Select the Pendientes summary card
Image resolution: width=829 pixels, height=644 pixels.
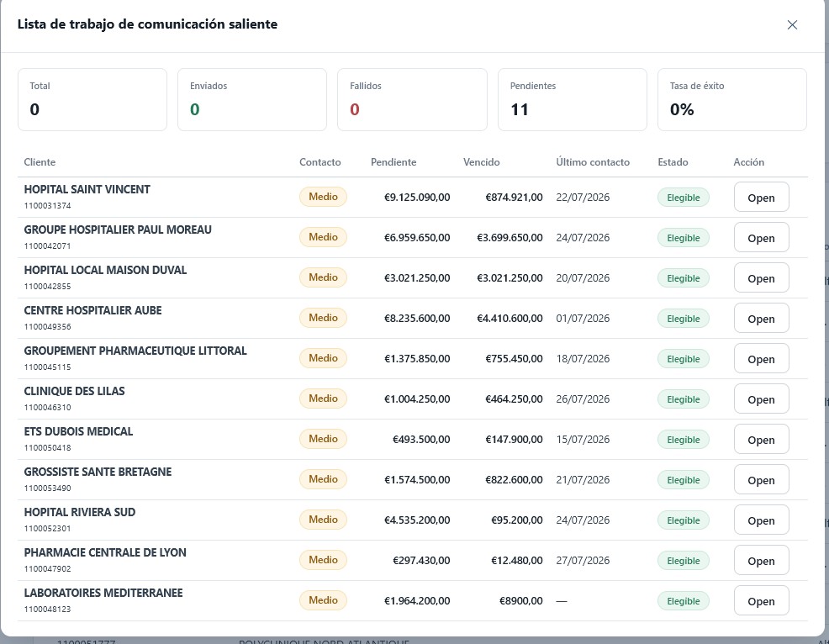point(572,99)
